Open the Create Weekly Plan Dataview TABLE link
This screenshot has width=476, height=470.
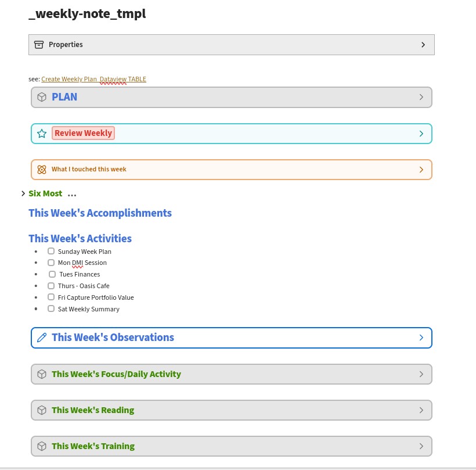point(93,79)
